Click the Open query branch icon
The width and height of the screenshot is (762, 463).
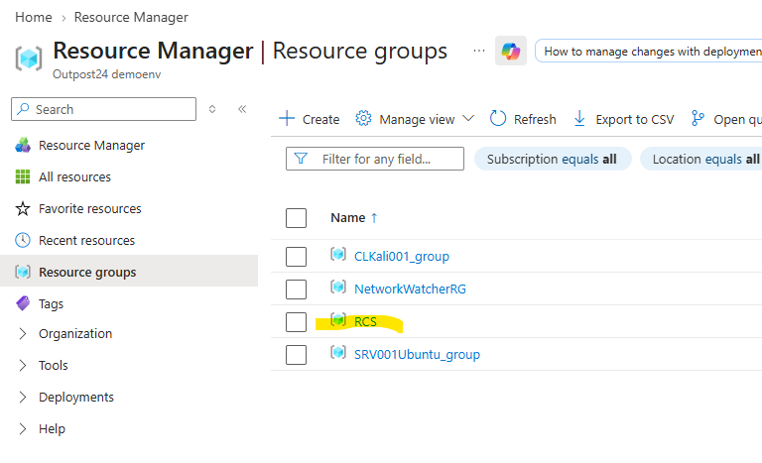[x=697, y=119]
